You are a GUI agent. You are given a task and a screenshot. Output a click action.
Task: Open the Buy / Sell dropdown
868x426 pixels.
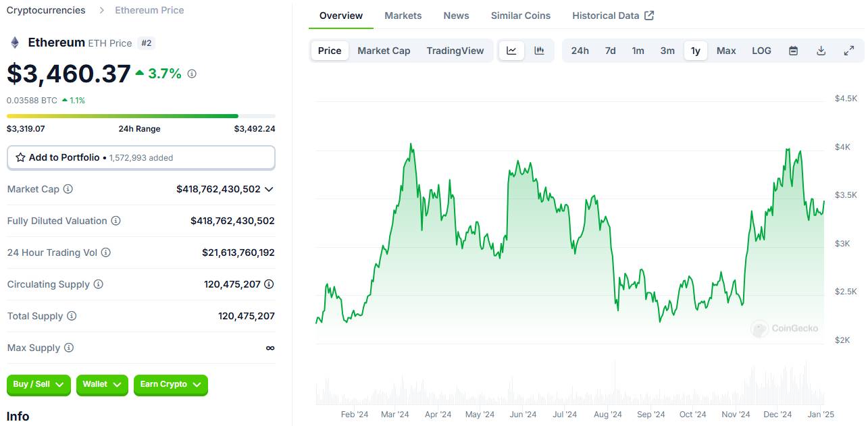39,385
